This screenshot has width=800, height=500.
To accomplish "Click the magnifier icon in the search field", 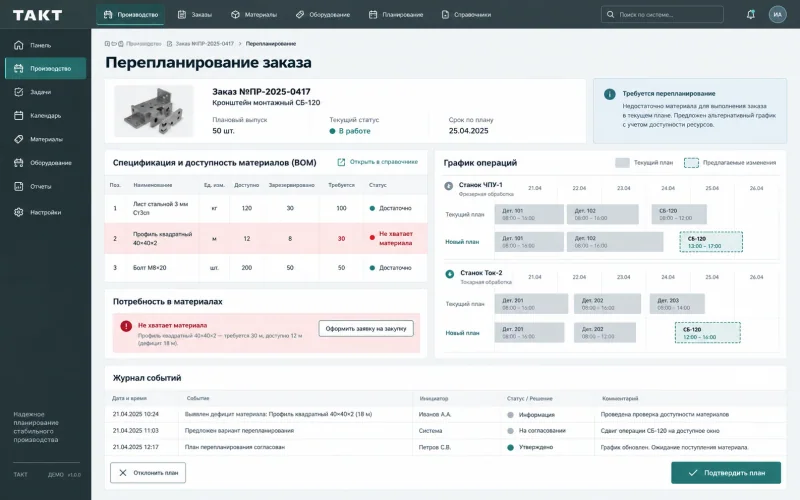I will (x=610, y=15).
